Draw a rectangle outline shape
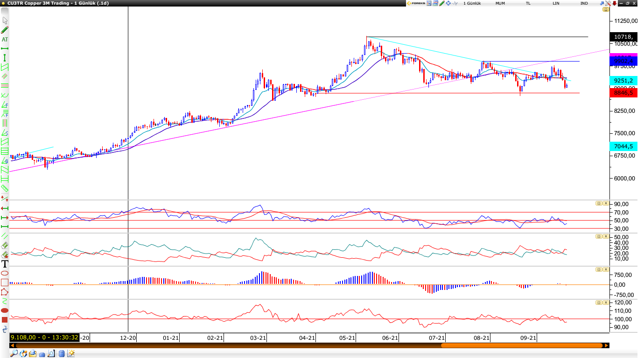Viewport: 644px width, 358px height. click(5, 282)
